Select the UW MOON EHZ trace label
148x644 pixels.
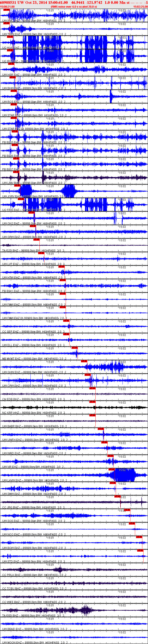click(35, 642)
